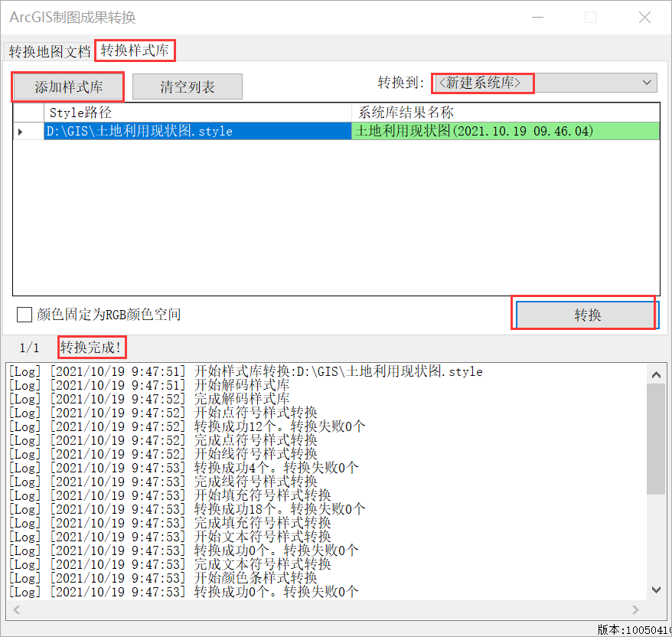Click the row selector arrow of first row
The height and width of the screenshot is (637, 672).
28,132
